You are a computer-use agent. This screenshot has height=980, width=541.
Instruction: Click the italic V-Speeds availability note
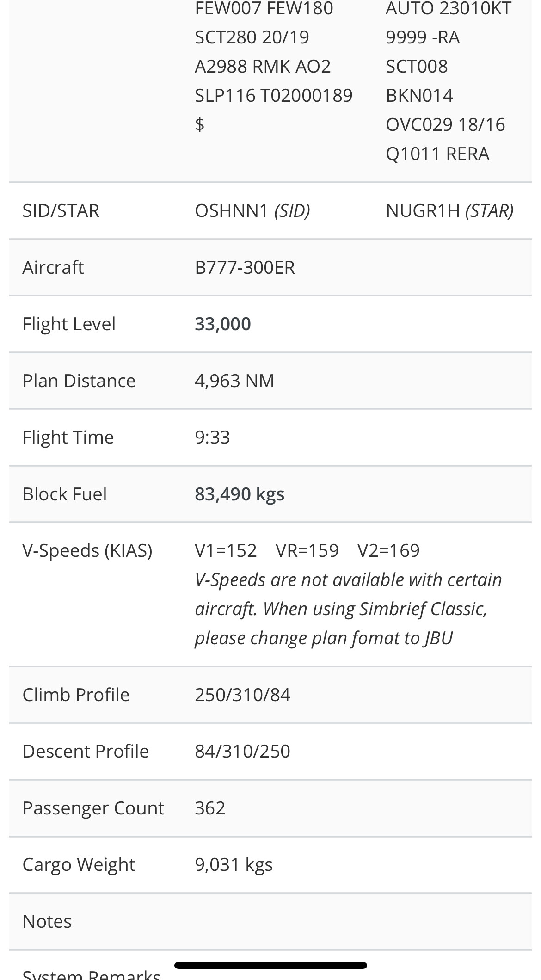coord(348,609)
